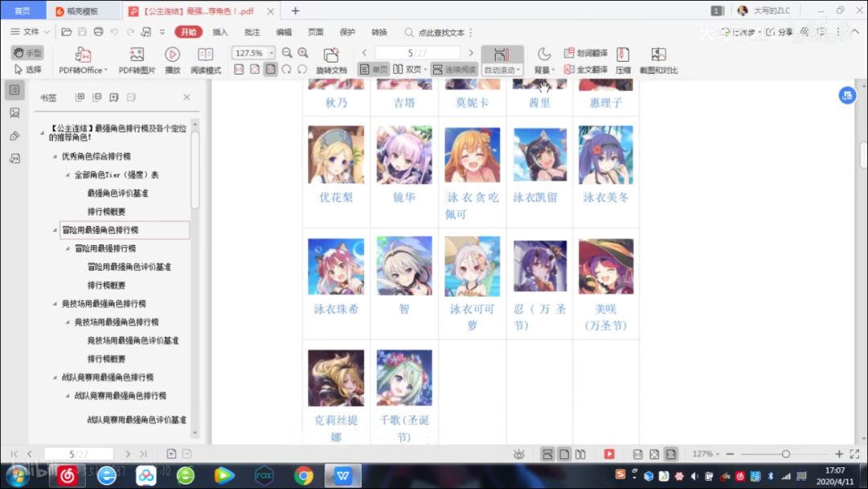Click the zoom out magnifier
Viewport: 868px width, 489px height.
click(287, 52)
